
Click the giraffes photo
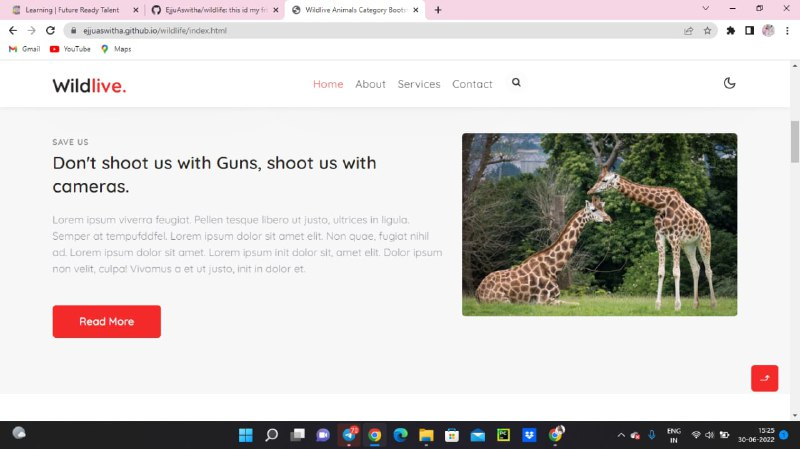[599, 224]
